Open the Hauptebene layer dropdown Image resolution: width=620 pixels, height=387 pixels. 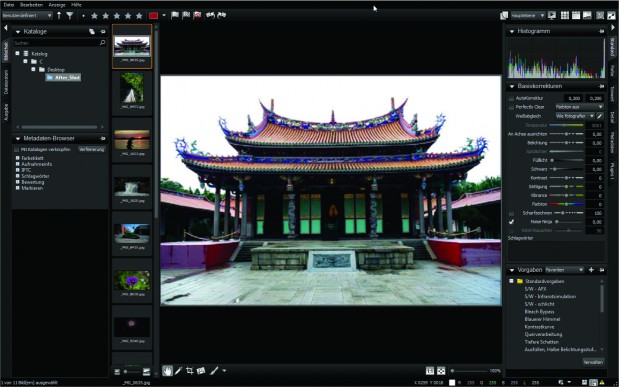click(527, 15)
